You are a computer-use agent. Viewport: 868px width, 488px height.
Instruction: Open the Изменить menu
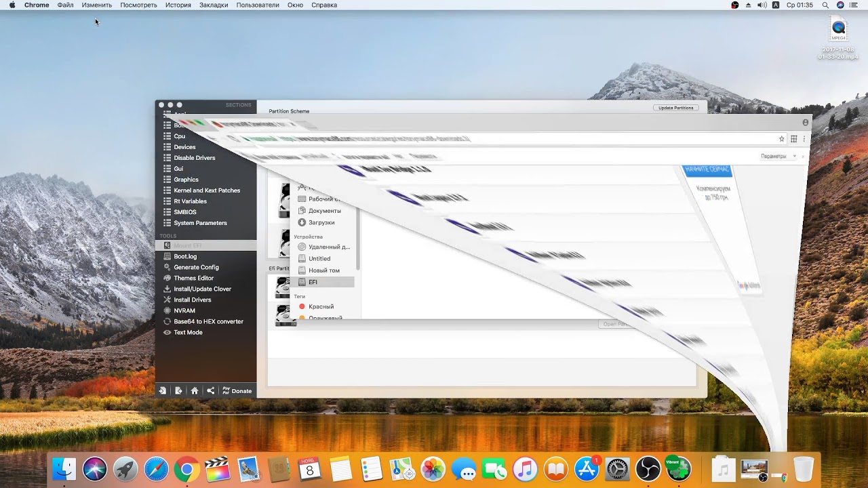(x=97, y=5)
